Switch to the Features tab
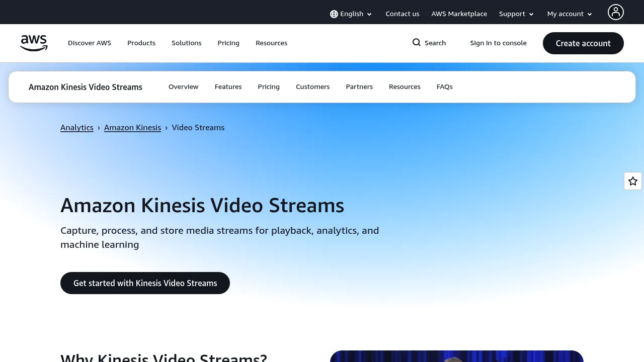 click(x=228, y=87)
